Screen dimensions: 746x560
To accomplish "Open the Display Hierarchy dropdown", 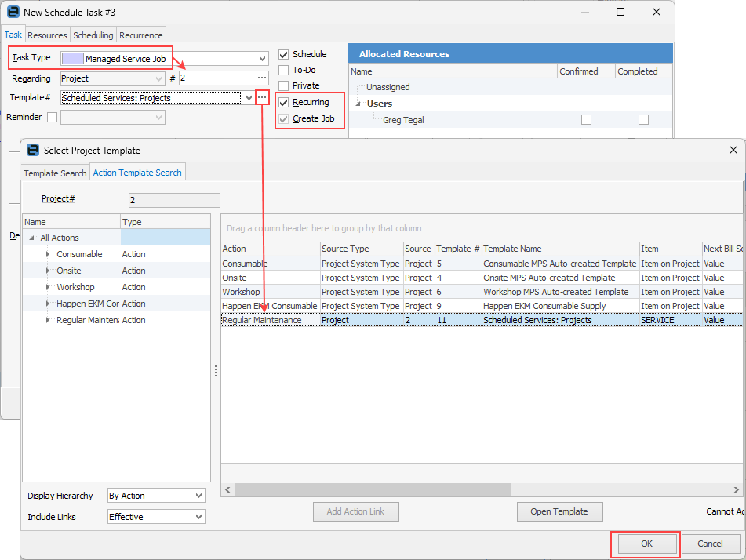I will (197, 496).
